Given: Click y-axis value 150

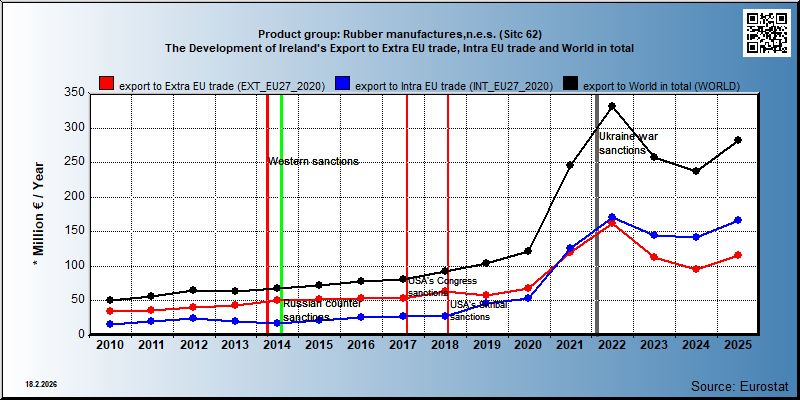Looking at the screenshot, I should (74, 231).
